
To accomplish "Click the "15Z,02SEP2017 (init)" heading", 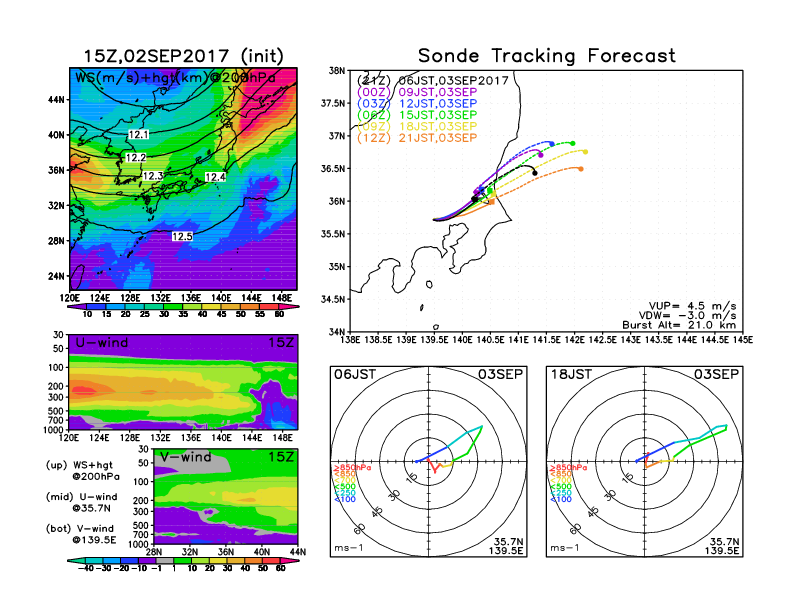I will click(x=183, y=56).
